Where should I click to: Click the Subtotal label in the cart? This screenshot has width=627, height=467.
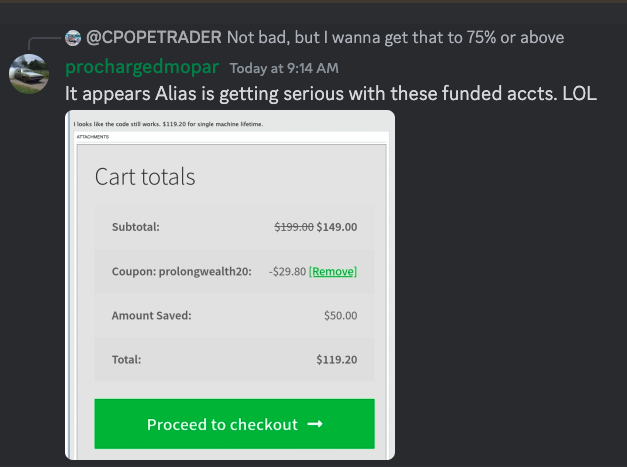coord(136,227)
